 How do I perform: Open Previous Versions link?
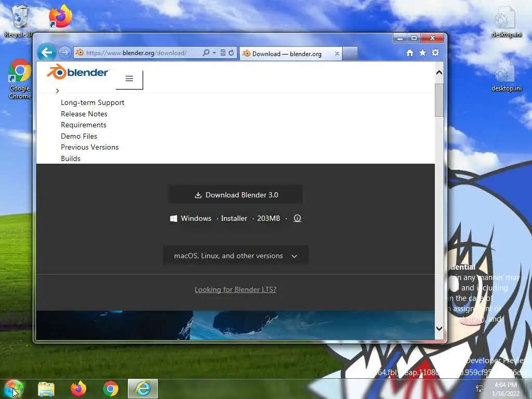89,147
